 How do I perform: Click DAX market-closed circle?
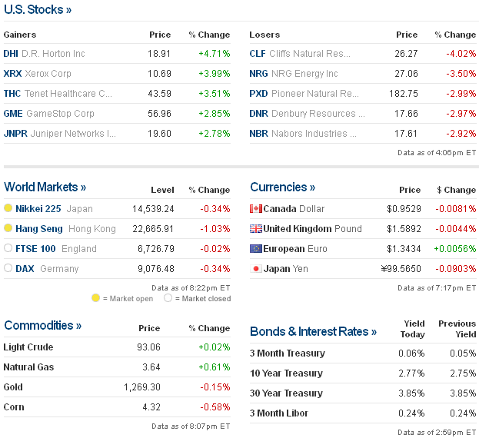coord(8,268)
